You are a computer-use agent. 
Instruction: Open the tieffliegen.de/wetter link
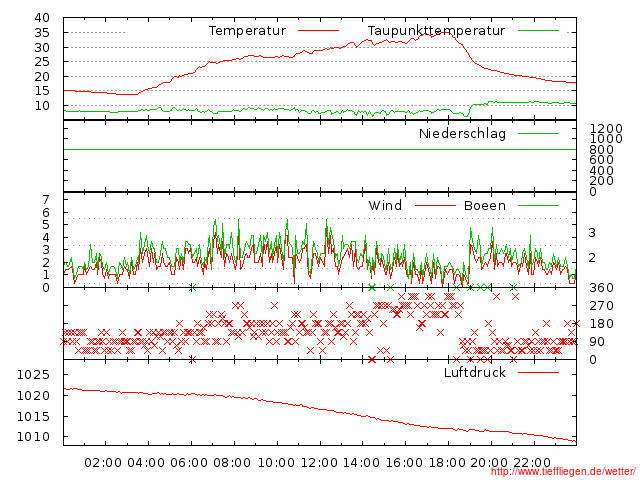(x=563, y=472)
